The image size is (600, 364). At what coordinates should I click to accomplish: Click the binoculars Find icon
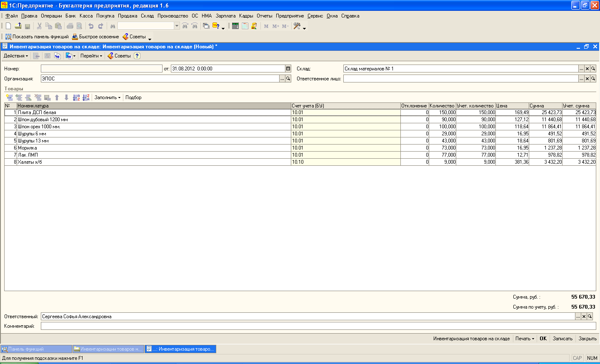point(112,26)
